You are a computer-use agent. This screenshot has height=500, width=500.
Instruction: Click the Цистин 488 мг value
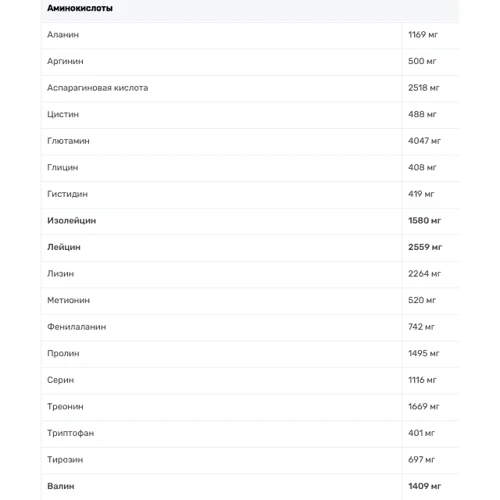click(x=422, y=114)
